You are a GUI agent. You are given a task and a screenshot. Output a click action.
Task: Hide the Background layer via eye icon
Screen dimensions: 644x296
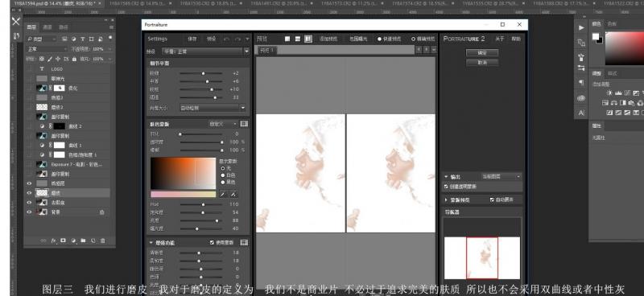click(29, 212)
